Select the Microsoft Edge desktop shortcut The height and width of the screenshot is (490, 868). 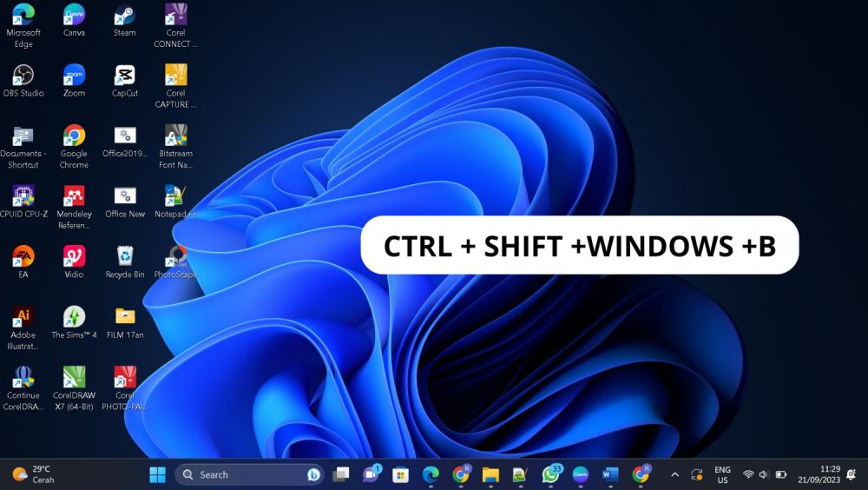click(23, 25)
